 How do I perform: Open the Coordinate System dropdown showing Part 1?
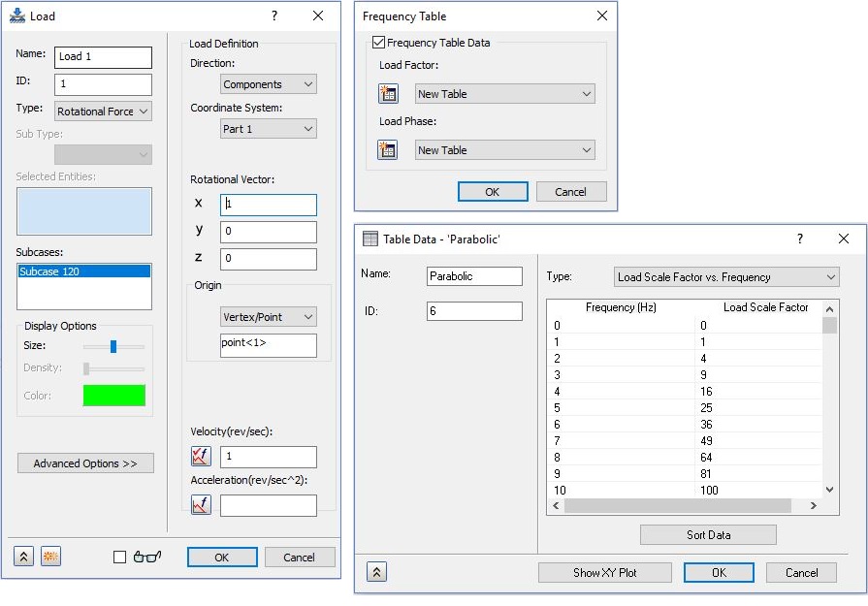[x=268, y=128]
